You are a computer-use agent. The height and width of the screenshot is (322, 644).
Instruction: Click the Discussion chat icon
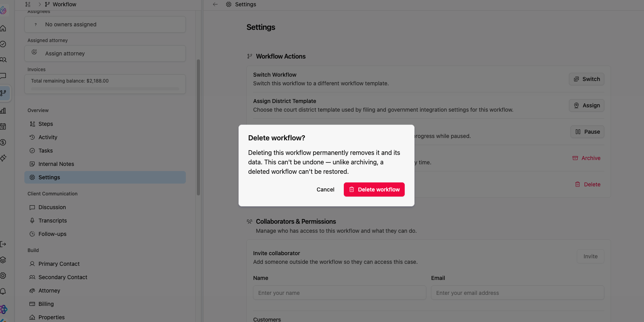coord(32,207)
